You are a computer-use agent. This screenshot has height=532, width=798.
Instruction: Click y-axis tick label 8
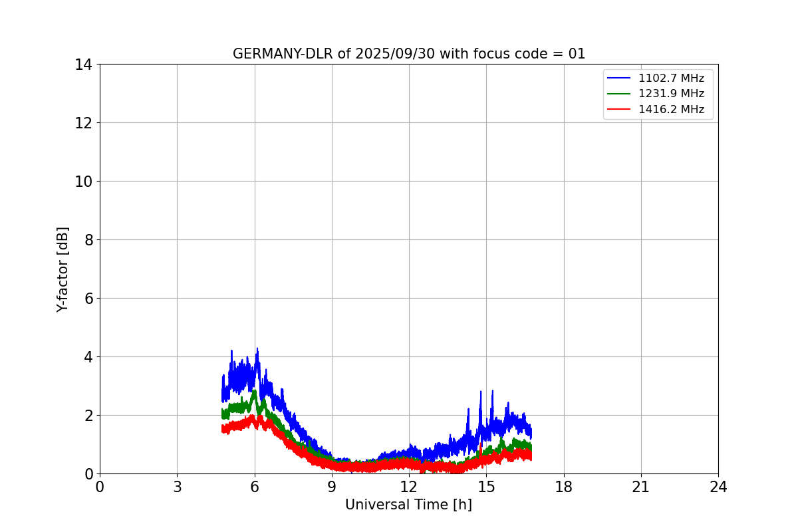pos(88,240)
